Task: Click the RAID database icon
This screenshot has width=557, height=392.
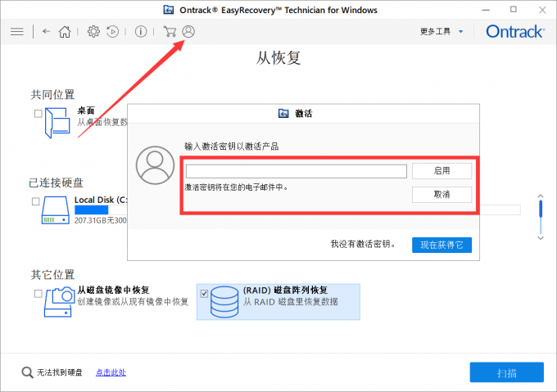Action: click(x=224, y=302)
